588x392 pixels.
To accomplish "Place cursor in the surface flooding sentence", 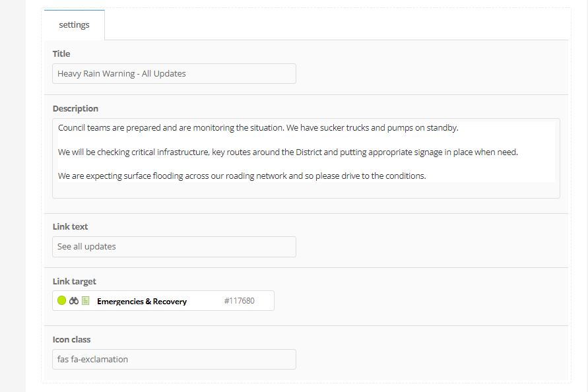I will 242,176.
